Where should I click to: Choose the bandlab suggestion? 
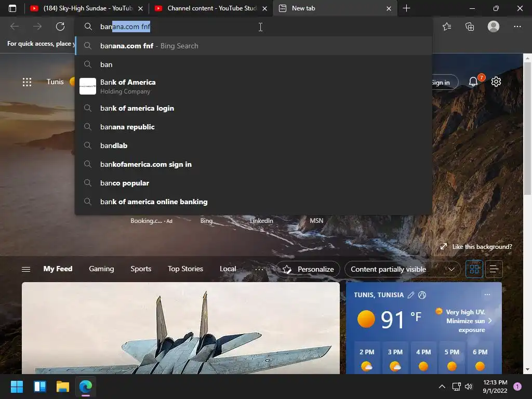tap(254, 145)
